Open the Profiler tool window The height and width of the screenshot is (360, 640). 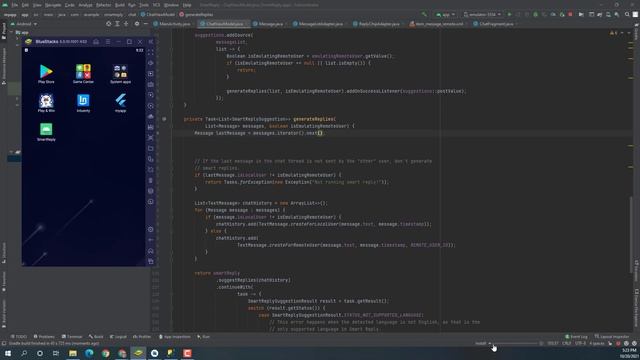tap(142, 337)
